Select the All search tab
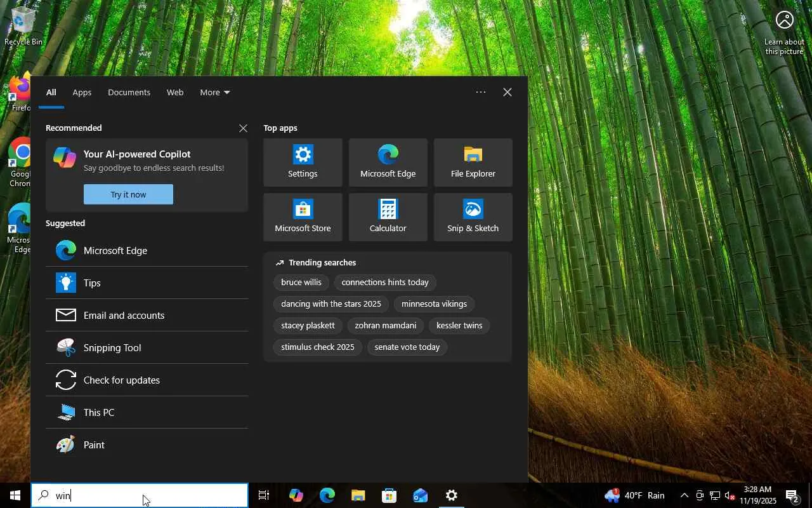The image size is (812, 508). click(x=51, y=92)
